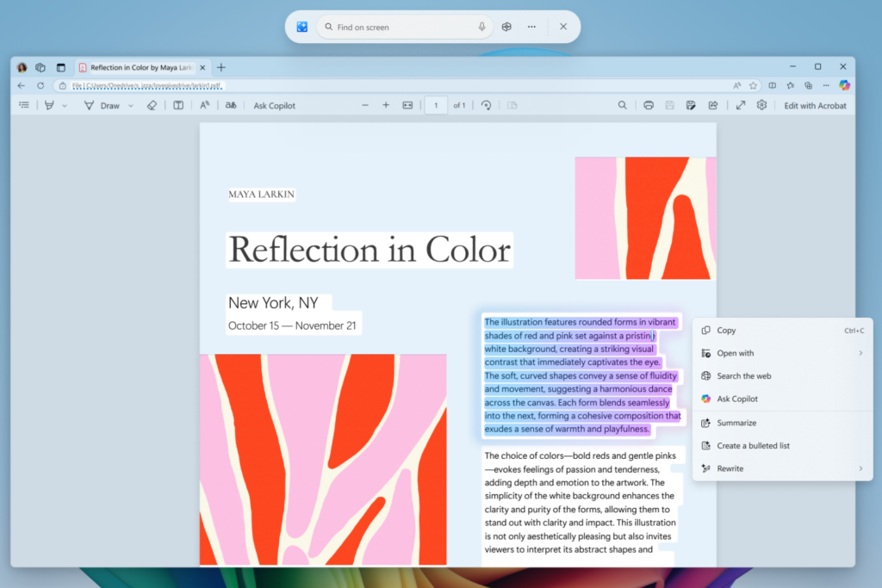
Task: Open the PDF viewer settings gear
Action: tap(761, 104)
